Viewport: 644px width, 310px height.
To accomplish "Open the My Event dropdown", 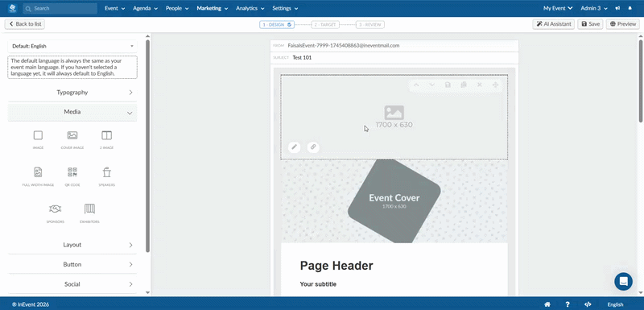I will 558,8.
